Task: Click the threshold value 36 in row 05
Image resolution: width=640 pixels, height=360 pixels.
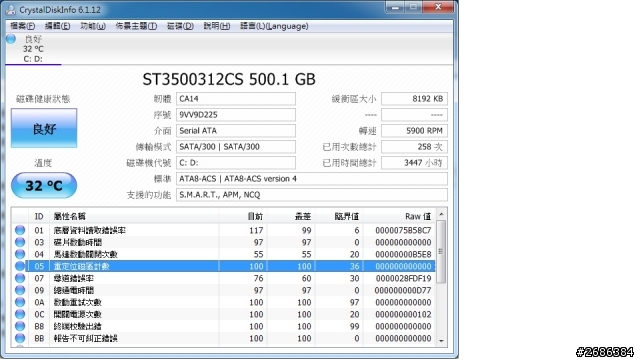Action: [x=354, y=266]
